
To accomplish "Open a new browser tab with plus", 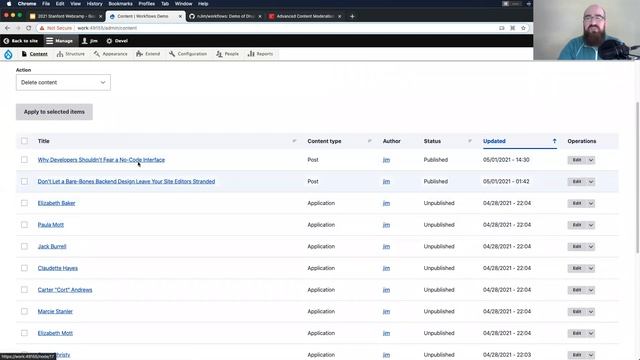I will tap(352, 16).
